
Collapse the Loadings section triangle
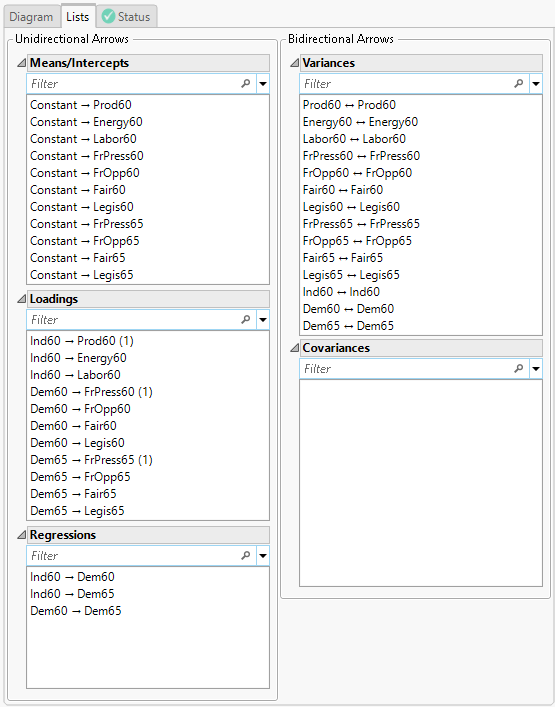coord(21,298)
